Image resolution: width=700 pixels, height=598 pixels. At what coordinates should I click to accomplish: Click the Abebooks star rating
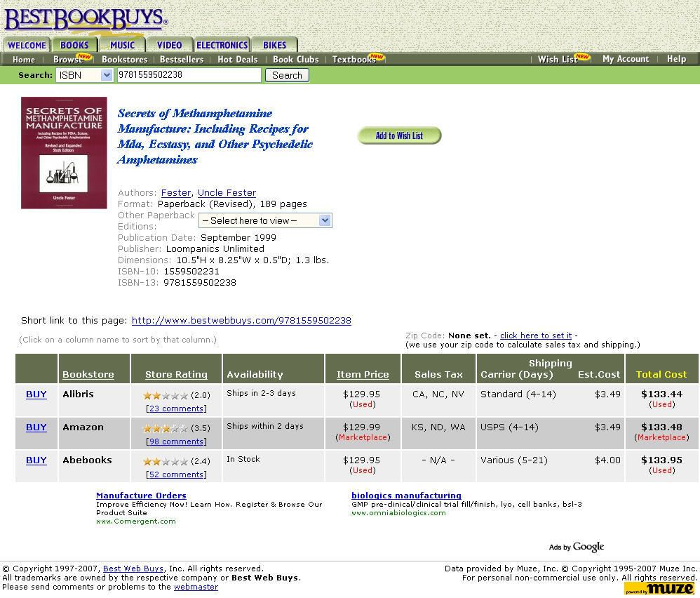click(166, 462)
